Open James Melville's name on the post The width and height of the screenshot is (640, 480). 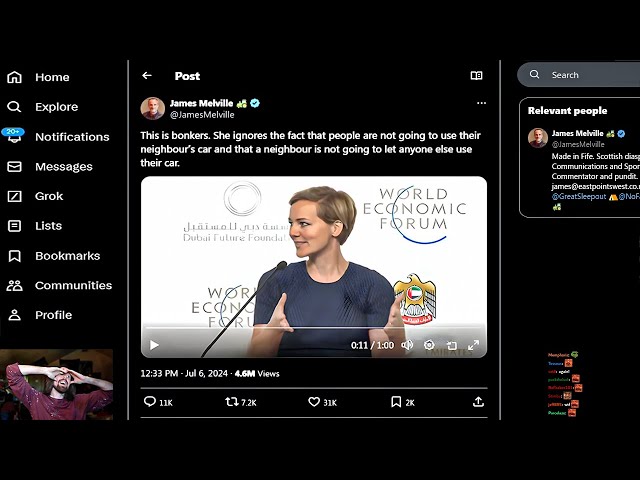tap(201, 103)
